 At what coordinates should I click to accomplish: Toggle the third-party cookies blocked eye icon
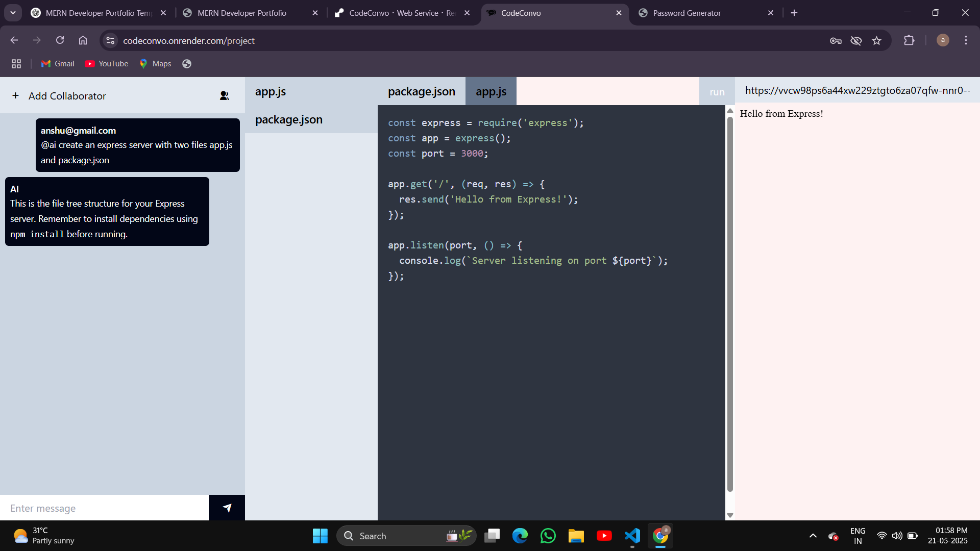(856, 40)
